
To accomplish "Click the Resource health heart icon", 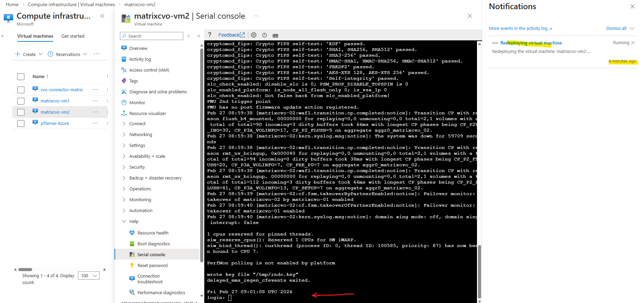I will [x=132, y=233].
